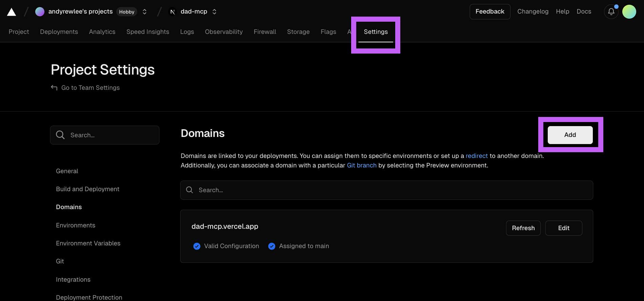Edit the dad-mcp.vercel.app domain
644x301 pixels.
564,228
